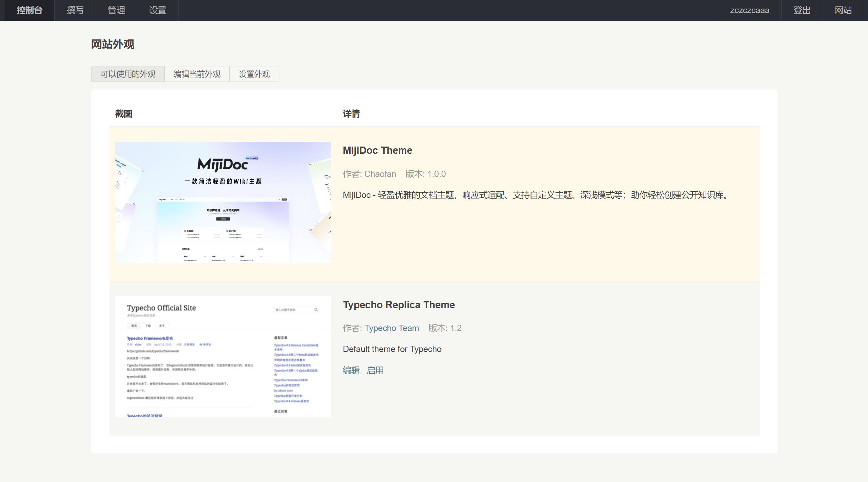Activate Typecho Replica Theme via 启用
Image resolution: width=868 pixels, height=482 pixels.
[375, 370]
